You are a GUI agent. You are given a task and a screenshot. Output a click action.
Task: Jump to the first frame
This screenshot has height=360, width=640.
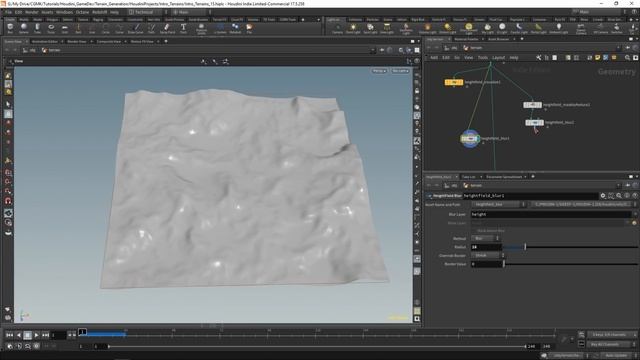coord(9,335)
